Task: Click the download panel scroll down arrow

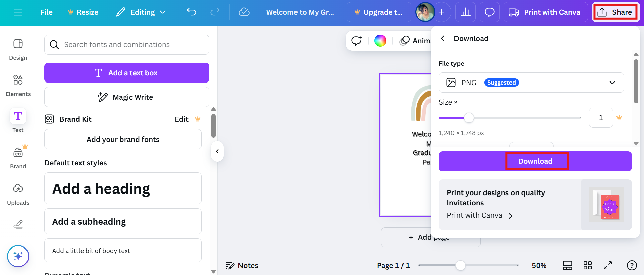Action: [636, 143]
